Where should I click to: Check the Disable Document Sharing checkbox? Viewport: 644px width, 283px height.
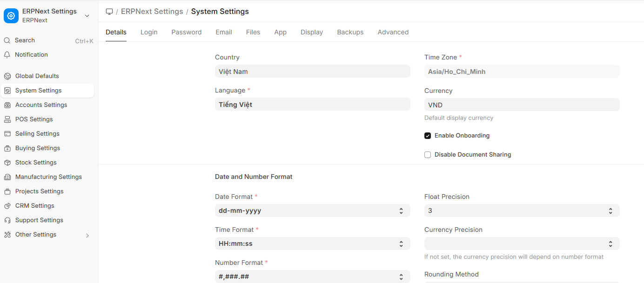tap(428, 155)
